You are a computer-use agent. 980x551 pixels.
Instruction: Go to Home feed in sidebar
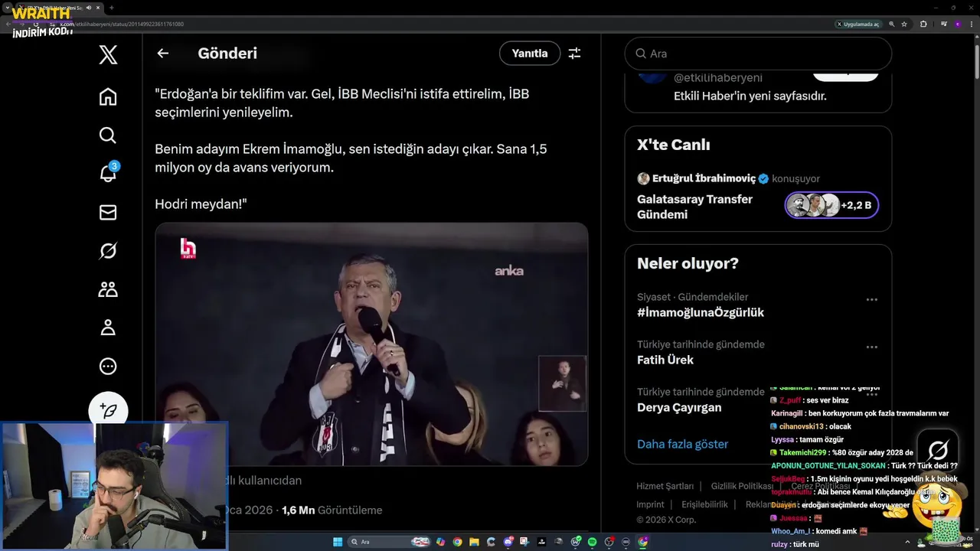tap(108, 96)
